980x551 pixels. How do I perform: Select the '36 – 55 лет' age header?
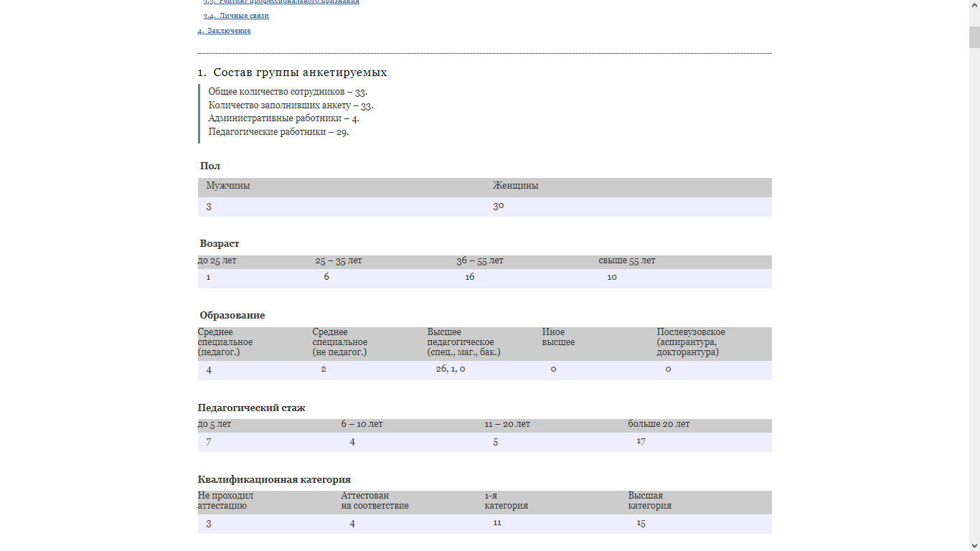(479, 260)
